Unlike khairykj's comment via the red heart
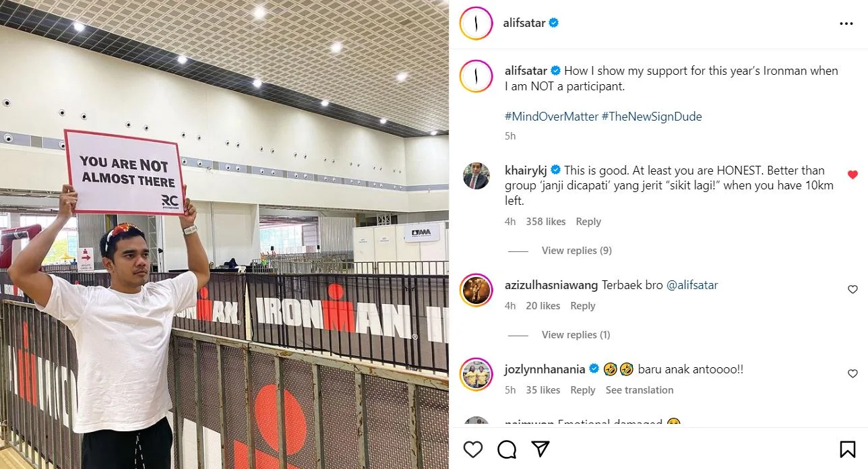Image resolution: width=868 pixels, height=469 pixels. (852, 175)
